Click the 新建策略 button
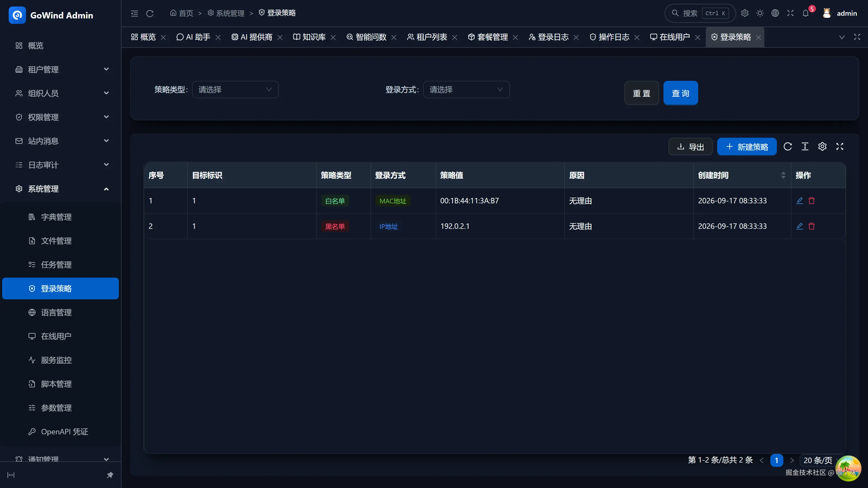 pyautogui.click(x=747, y=147)
